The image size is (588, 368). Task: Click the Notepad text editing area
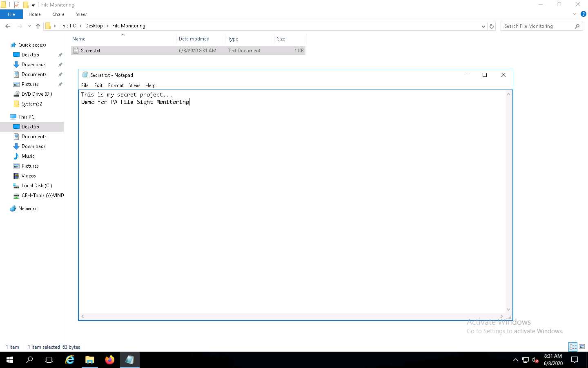(292, 202)
